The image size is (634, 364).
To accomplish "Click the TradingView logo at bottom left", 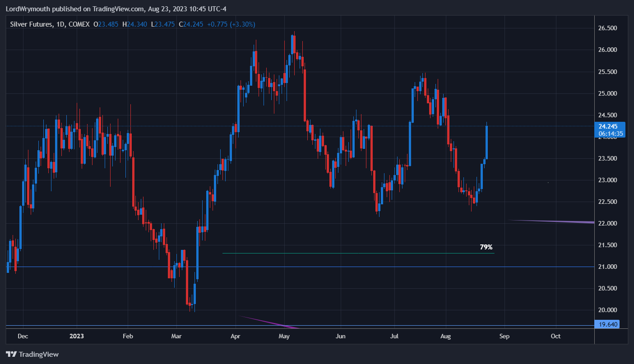I will pos(32,354).
